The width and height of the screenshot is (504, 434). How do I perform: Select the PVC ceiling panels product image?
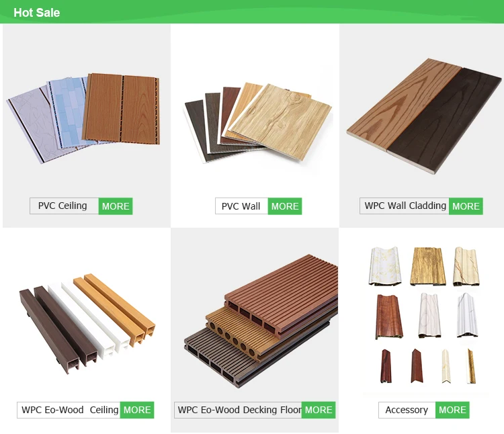click(x=83, y=118)
